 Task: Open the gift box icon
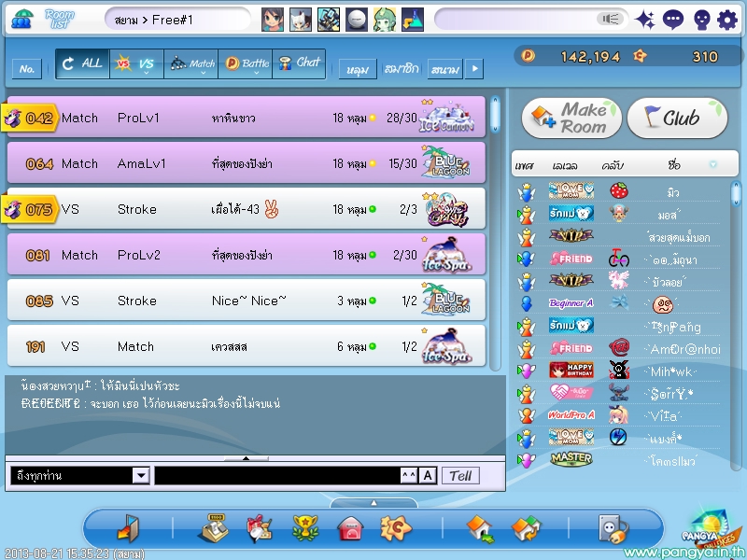259,529
